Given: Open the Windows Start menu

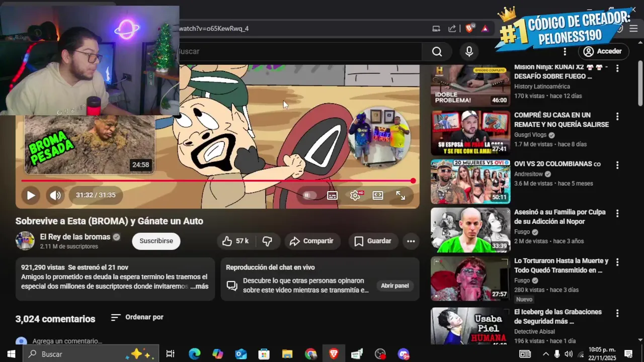Looking at the screenshot, I should coord(11,354).
